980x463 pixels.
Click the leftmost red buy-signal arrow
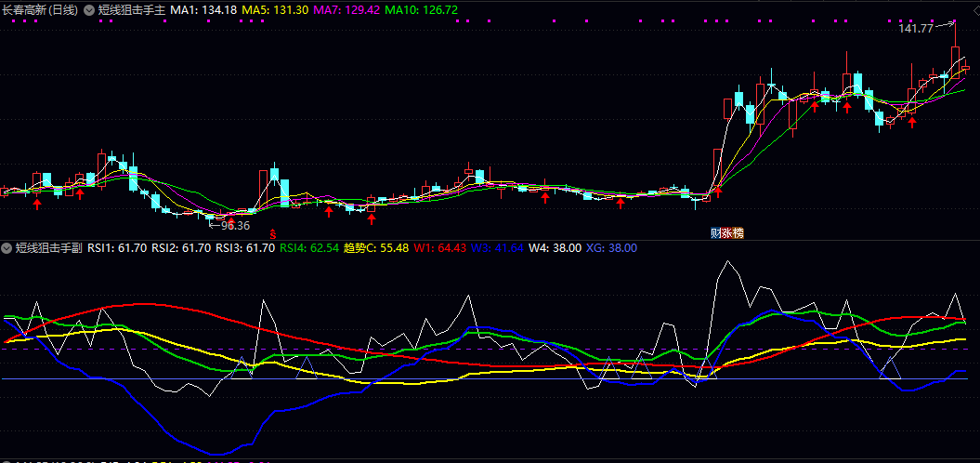[x=37, y=202]
